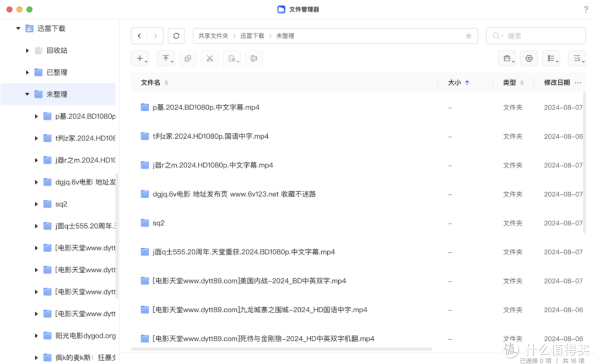Select the sq2 folder in the file list

point(158,223)
